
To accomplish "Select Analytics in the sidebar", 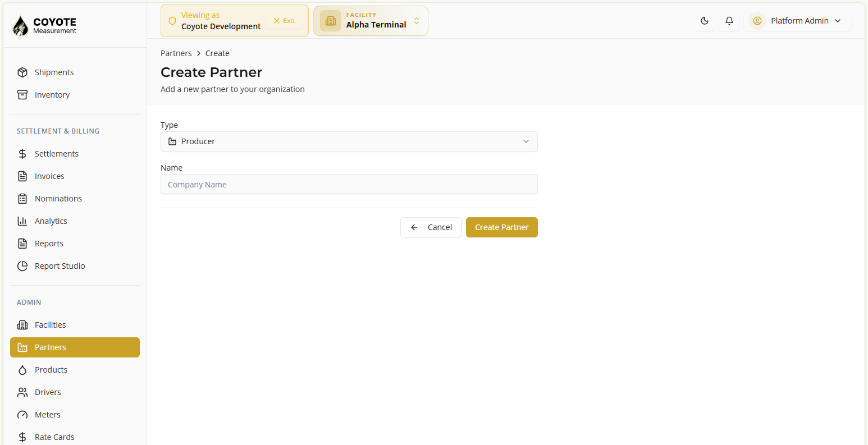I will point(75,221).
